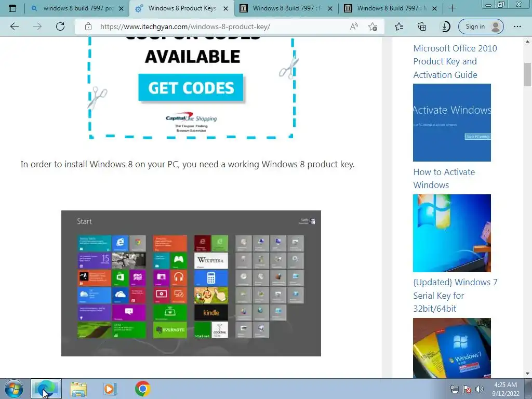
Task: View site security lock information
Action: tap(88, 26)
